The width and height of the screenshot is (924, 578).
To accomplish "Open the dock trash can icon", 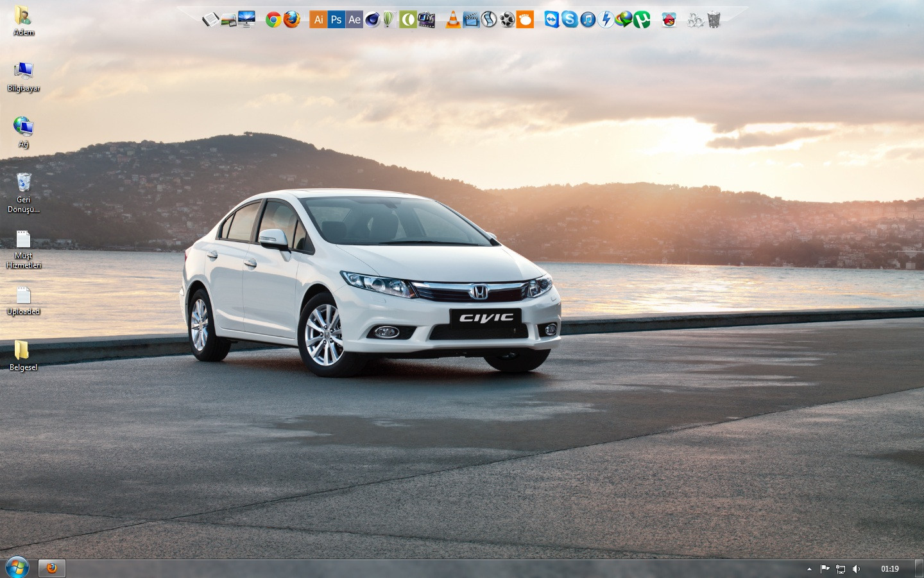I will [x=714, y=20].
